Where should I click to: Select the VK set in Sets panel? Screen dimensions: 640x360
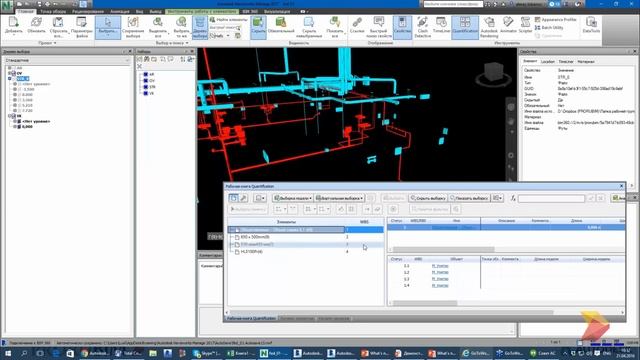point(152,93)
